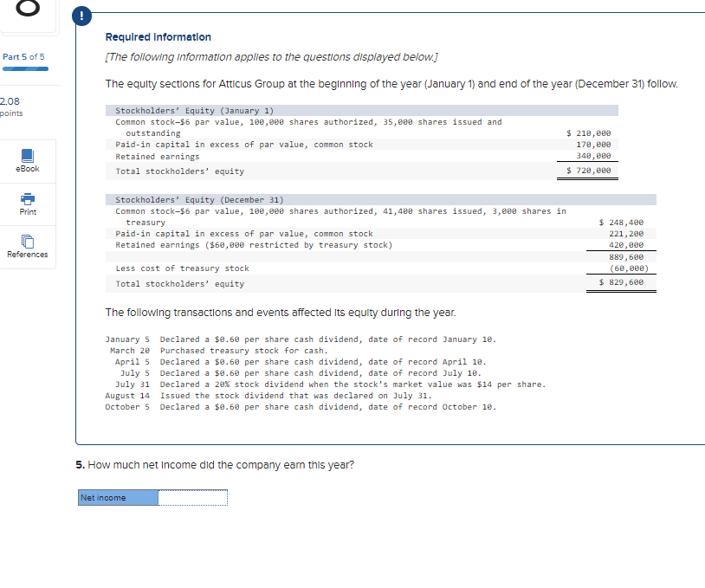Click the 'April 5' cash dividend line
This screenshot has height=588, width=705.
click(x=301, y=362)
